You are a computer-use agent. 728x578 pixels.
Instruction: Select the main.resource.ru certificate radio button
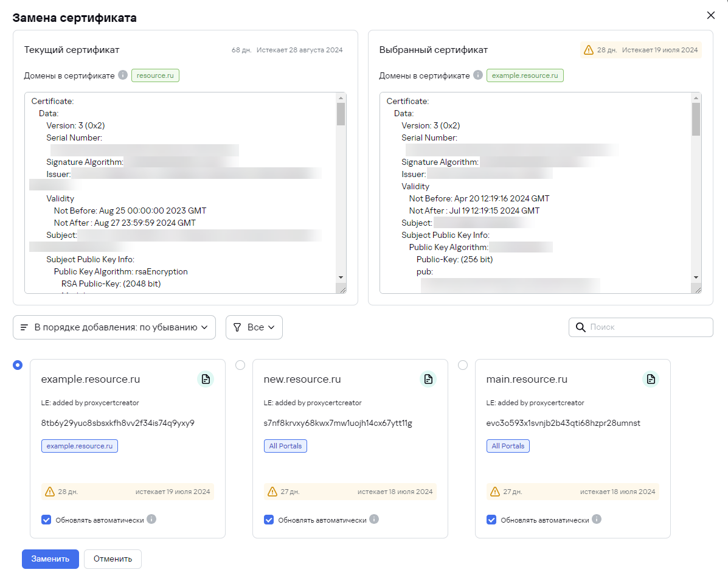(x=463, y=365)
